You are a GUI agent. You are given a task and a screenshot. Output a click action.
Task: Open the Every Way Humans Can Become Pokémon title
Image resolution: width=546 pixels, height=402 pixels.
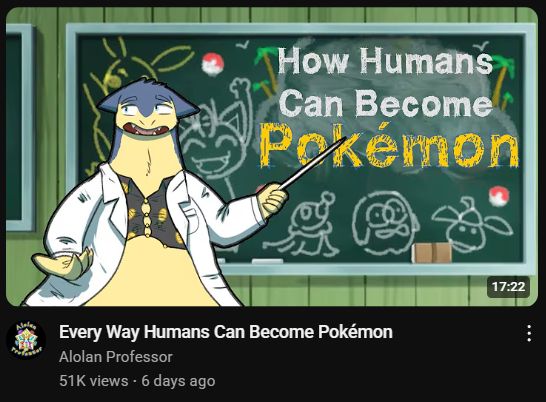pyautogui.click(x=226, y=332)
